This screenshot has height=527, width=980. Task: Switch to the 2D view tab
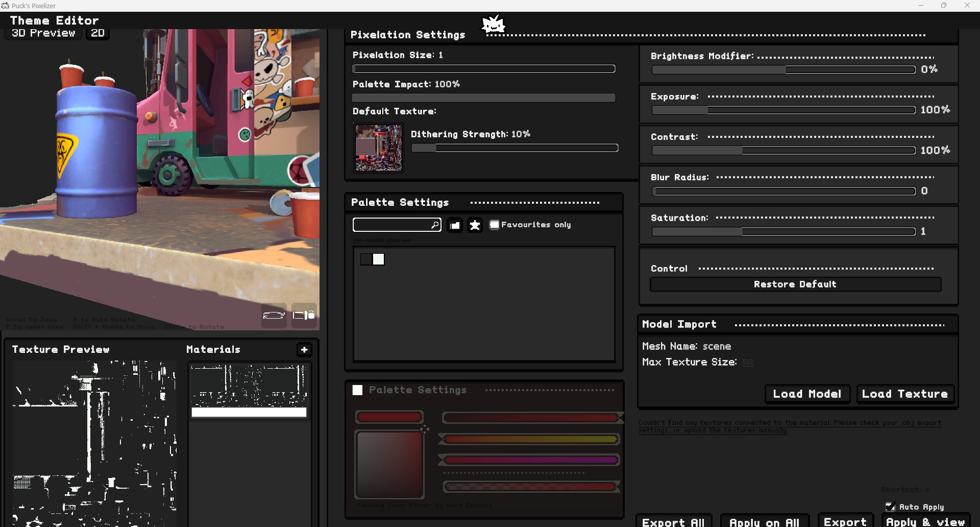(97, 33)
